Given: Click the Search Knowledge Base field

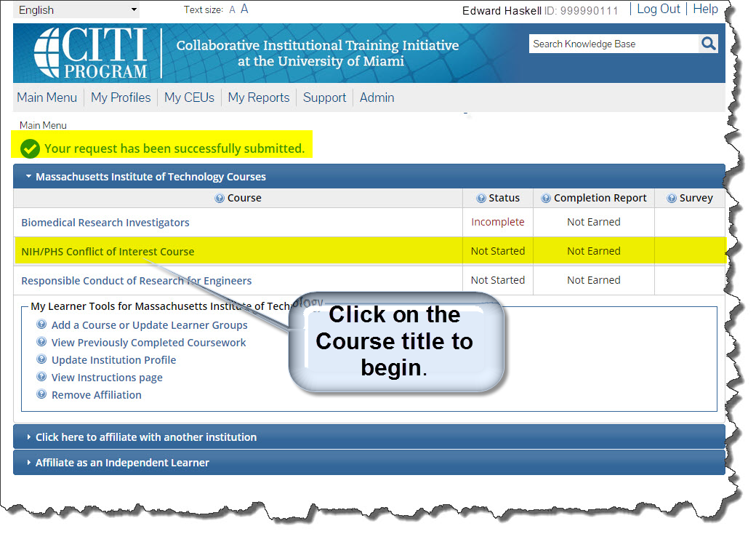Looking at the screenshot, I should coord(614,44).
